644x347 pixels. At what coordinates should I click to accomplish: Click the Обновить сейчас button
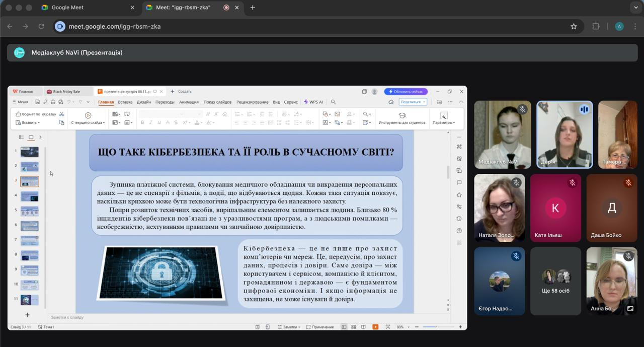406,92
